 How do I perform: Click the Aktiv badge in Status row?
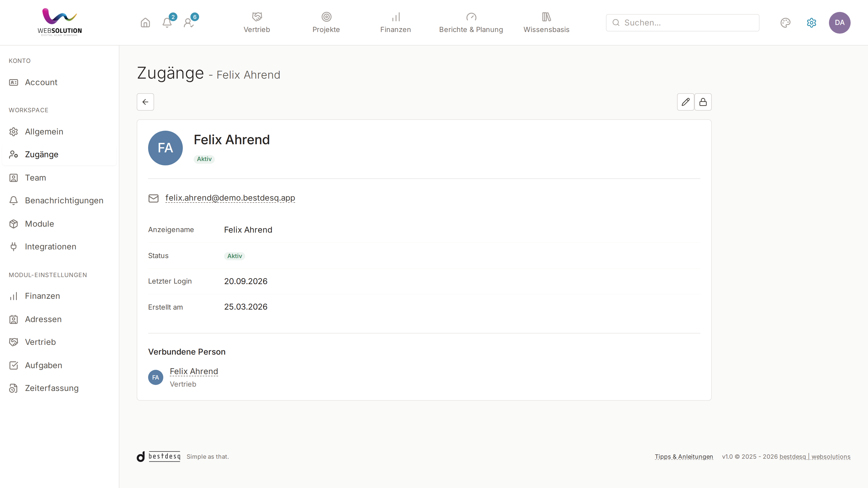click(x=235, y=256)
